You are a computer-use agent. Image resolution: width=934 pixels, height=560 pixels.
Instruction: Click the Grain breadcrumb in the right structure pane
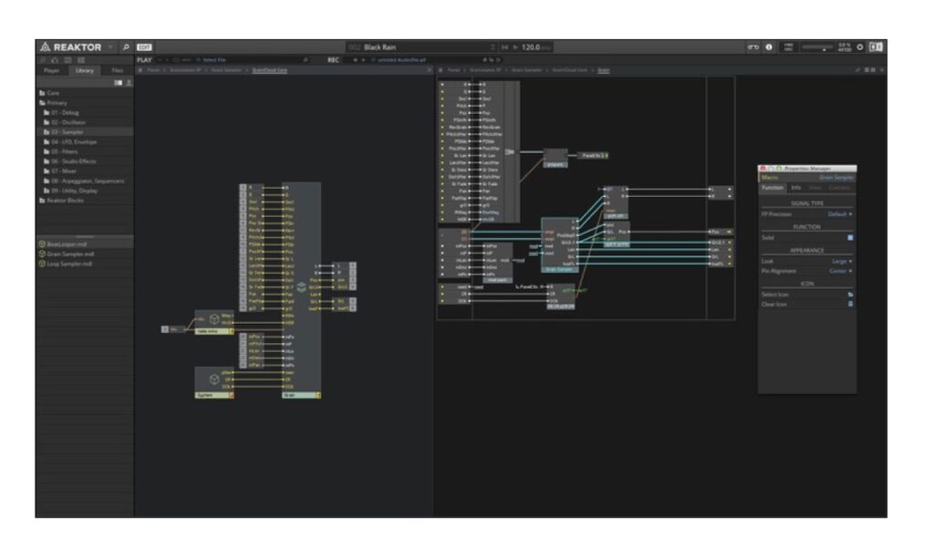[604, 70]
